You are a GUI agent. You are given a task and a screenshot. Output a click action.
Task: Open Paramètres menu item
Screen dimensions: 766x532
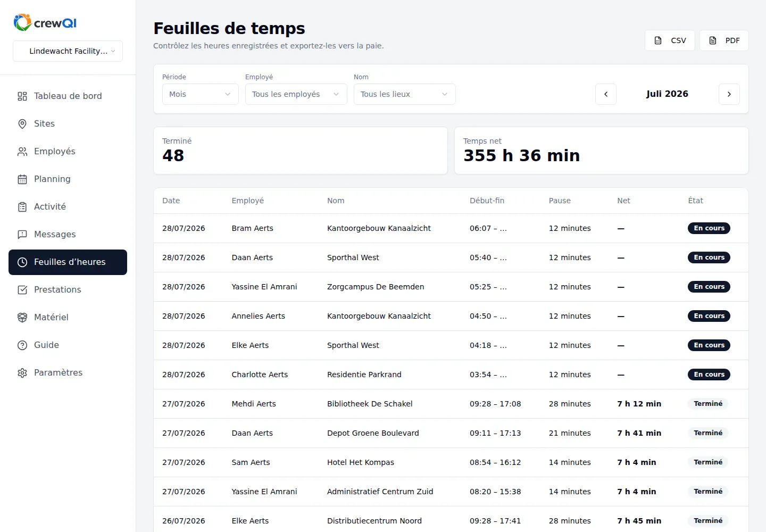(68, 373)
